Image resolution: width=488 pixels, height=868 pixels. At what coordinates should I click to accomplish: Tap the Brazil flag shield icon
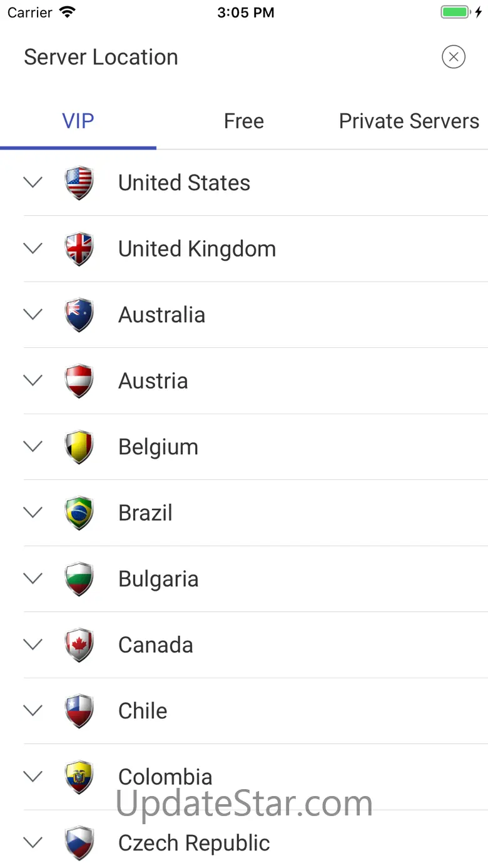[x=79, y=513]
